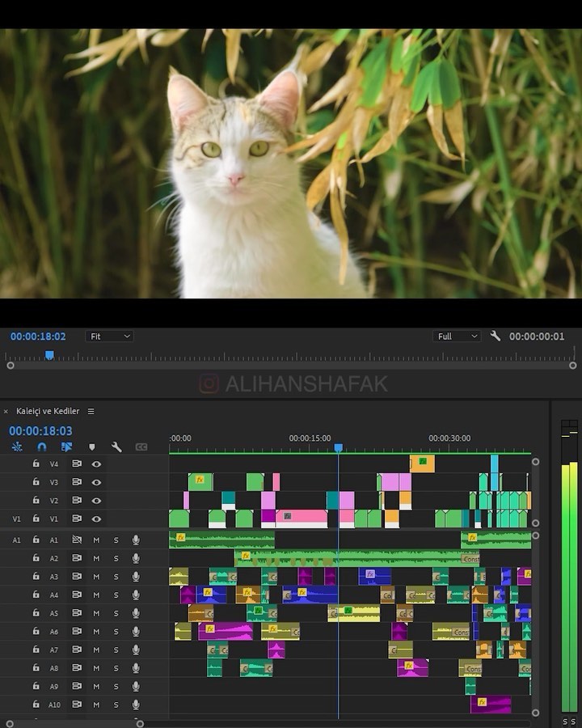Click the 00:00:18:02 program monitor timecode
This screenshot has width=582, height=728.
pos(38,336)
